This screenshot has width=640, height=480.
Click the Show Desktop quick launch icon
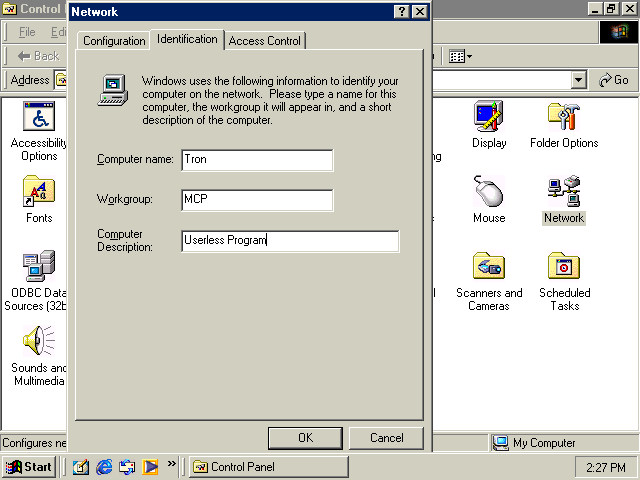80,467
